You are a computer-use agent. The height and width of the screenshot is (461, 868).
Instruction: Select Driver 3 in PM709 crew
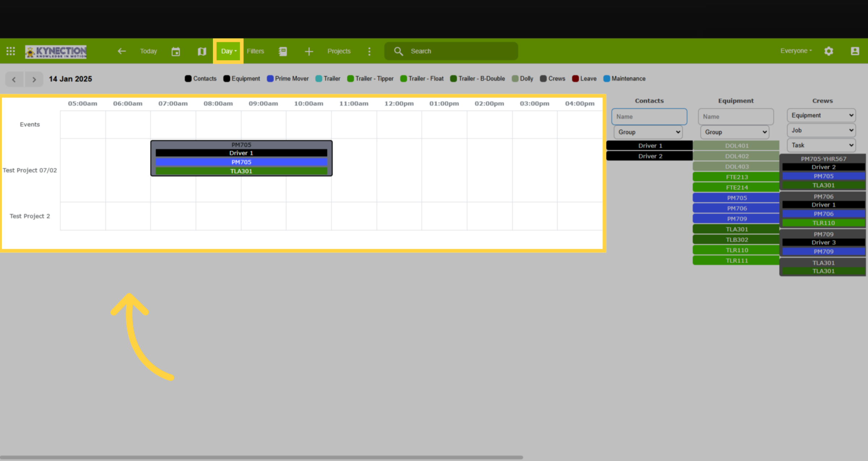click(x=824, y=242)
